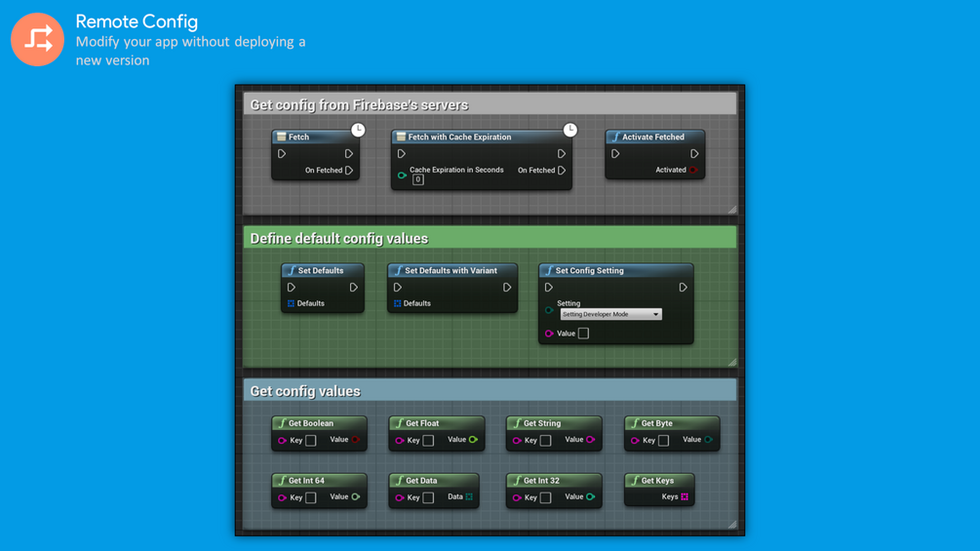Click 'Define default config values' comment header
The image size is (980, 551).
point(490,238)
